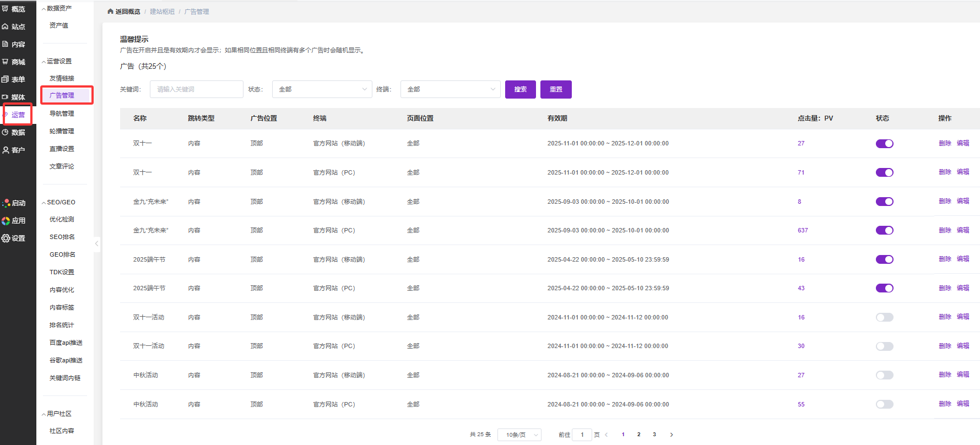Screen dimensions: 980x445
Task: Click the 关键词 keyword input field
Action: pyautogui.click(x=196, y=89)
